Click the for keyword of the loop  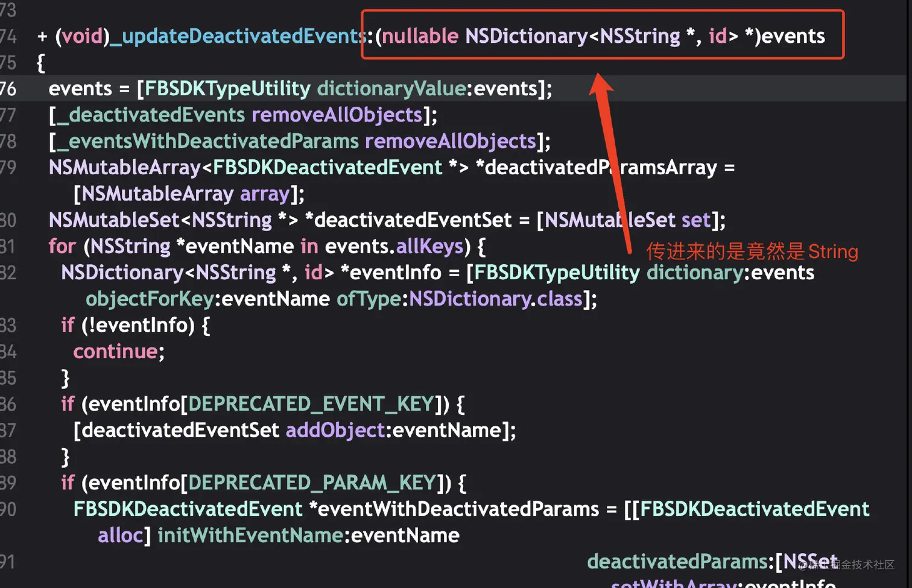(62, 246)
